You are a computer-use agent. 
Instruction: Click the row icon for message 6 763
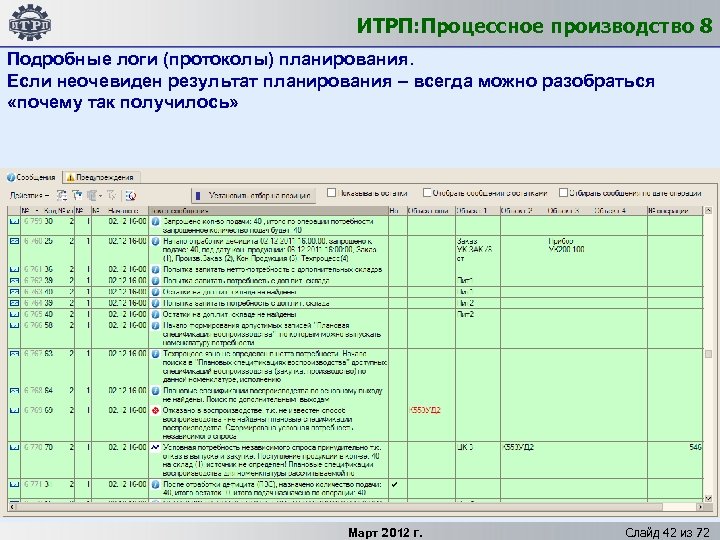tap(15, 292)
